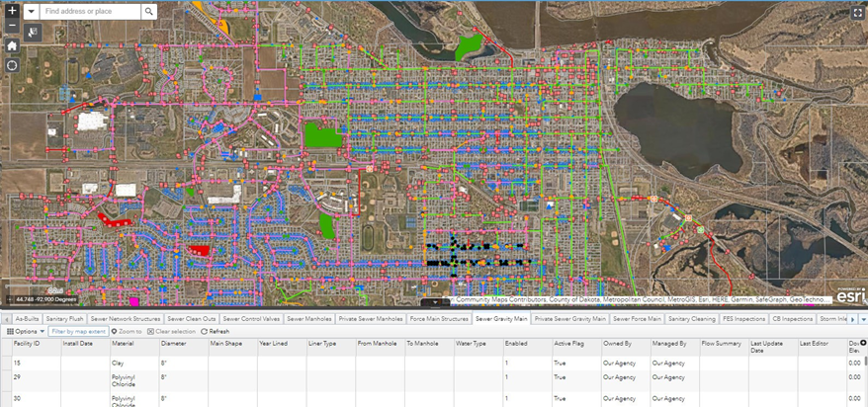Screen dimensions: 868x407
Task: Click Facility ID cell 29
Action: click(37, 381)
